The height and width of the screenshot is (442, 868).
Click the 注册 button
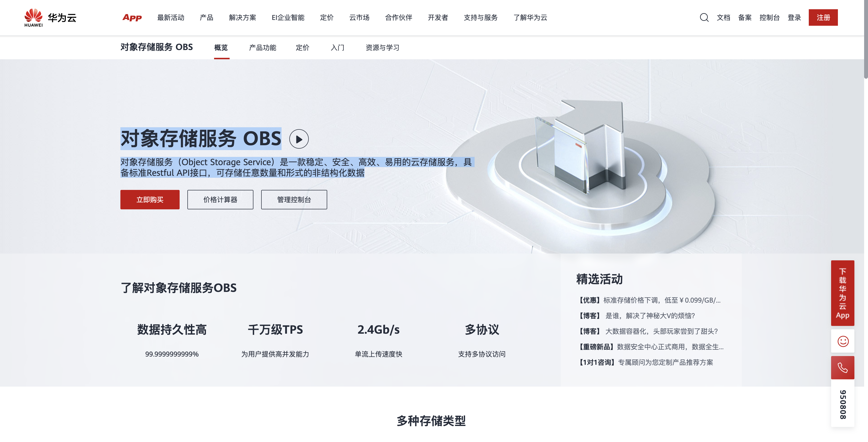(823, 17)
